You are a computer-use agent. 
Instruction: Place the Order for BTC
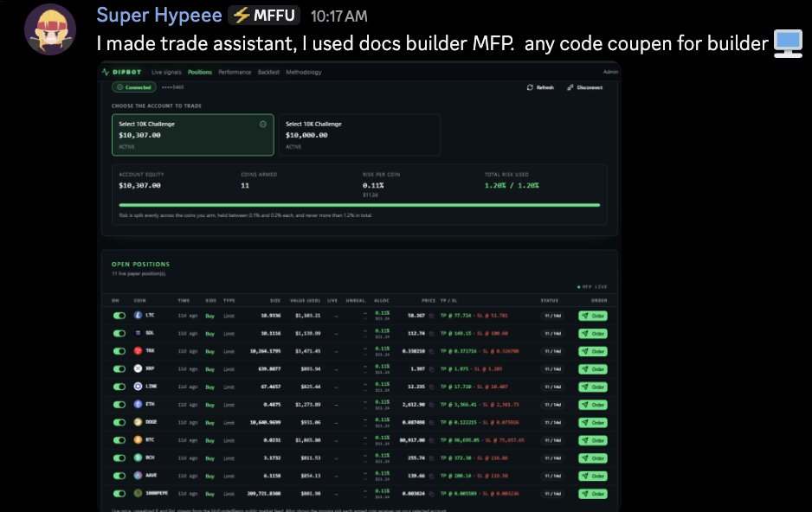(593, 440)
